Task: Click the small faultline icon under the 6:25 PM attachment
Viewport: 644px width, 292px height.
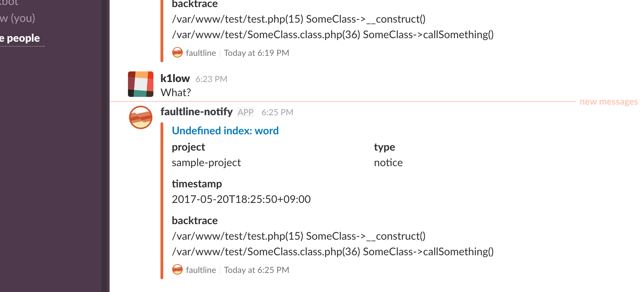Action: coord(178,269)
